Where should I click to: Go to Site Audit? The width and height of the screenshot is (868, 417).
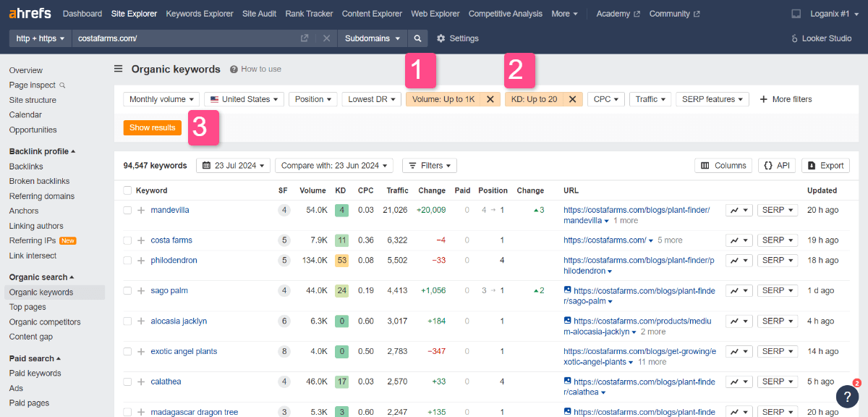[259, 14]
